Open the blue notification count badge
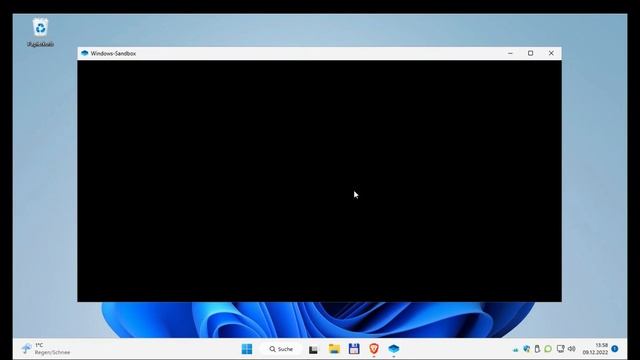The image size is (640, 360). [x=615, y=349]
